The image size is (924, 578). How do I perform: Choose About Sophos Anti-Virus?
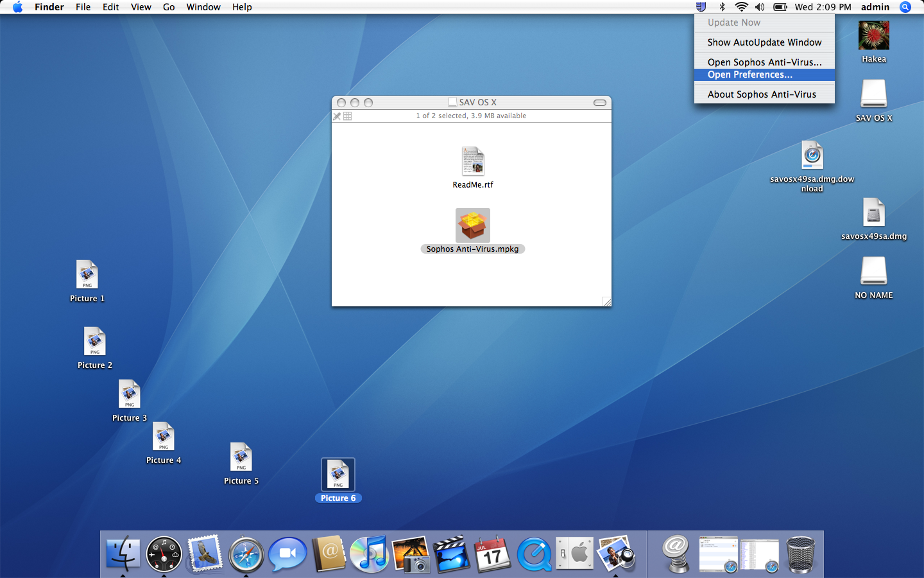coord(764,94)
